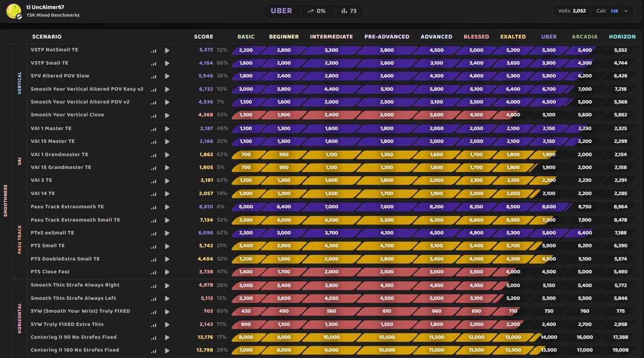Open stats chart for VSTP Small TE
644x358 pixels.
[153, 63]
